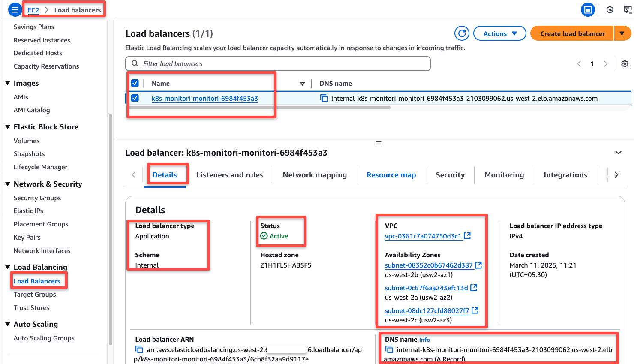
Task: Open Network Interfaces in sidebar
Action: (42, 250)
